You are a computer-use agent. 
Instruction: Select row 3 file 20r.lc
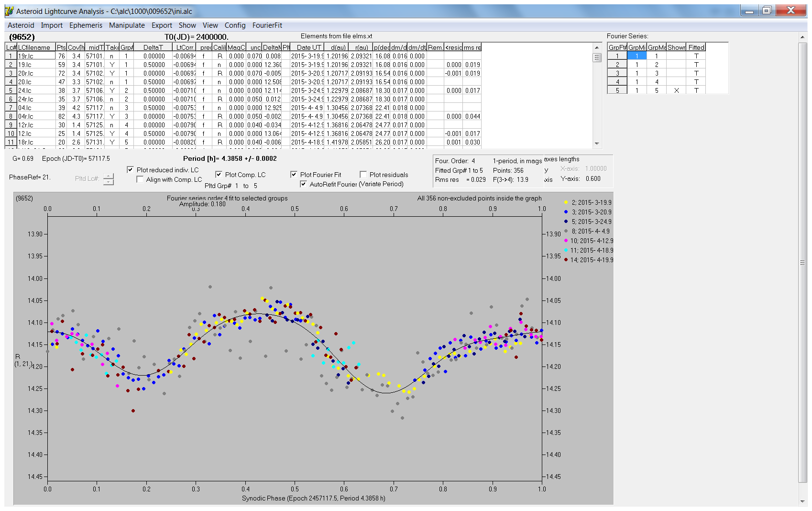tap(36, 73)
